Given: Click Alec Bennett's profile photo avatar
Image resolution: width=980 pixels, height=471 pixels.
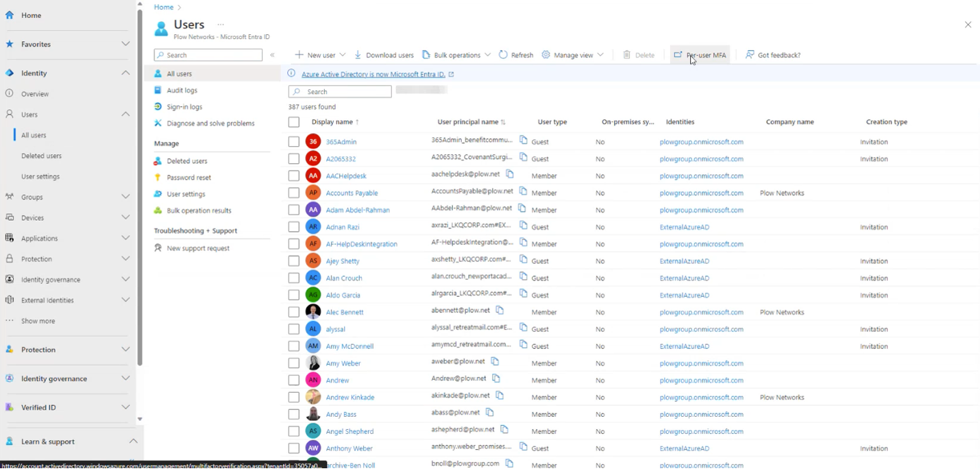Looking at the screenshot, I should click(x=313, y=312).
